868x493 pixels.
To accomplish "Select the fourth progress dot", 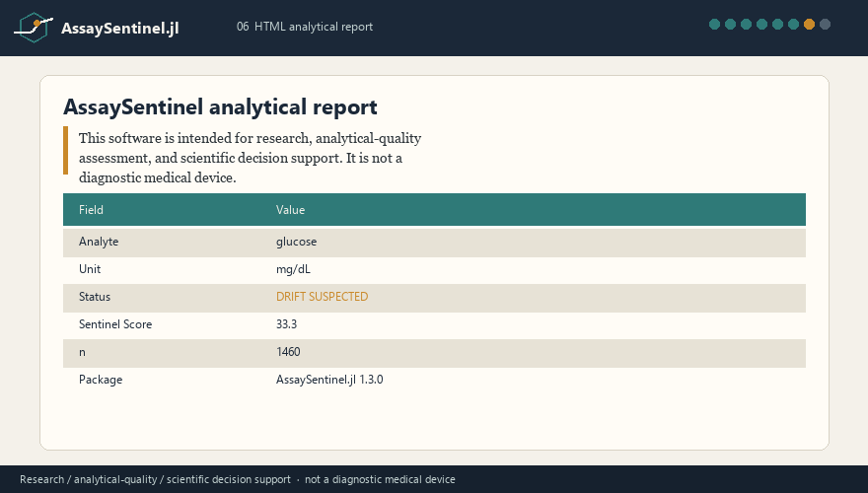I will (761, 25).
